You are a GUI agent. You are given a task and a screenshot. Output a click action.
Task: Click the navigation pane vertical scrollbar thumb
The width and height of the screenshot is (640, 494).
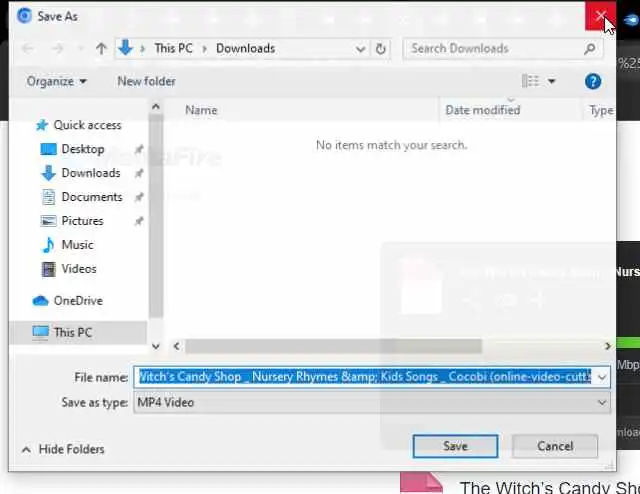[x=156, y=216]
